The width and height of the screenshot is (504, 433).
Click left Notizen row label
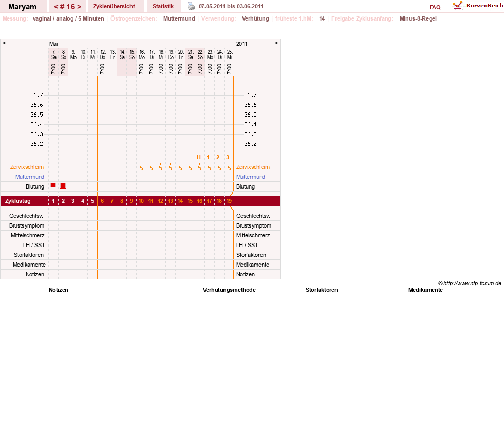coord(35,274)
